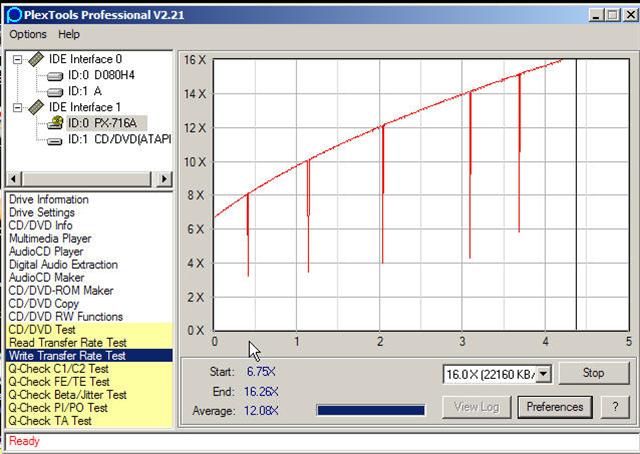Click the 16 X axis label
This screenshot has height=454, width=640.
pyautogui.click(x=195, y=60)
